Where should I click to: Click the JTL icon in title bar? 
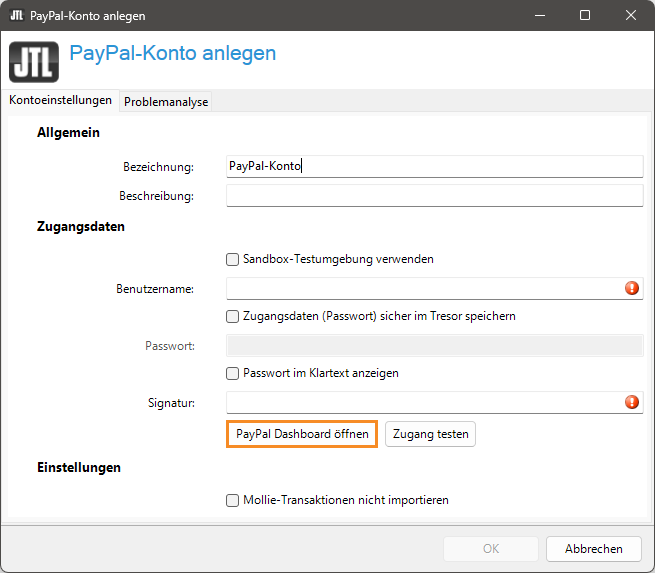[16, 15]
